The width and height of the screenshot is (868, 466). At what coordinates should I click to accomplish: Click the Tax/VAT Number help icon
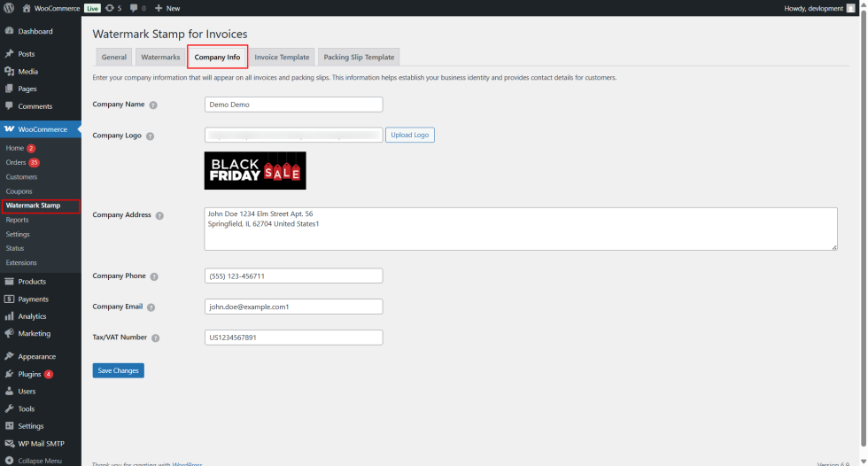pos(156,338)
